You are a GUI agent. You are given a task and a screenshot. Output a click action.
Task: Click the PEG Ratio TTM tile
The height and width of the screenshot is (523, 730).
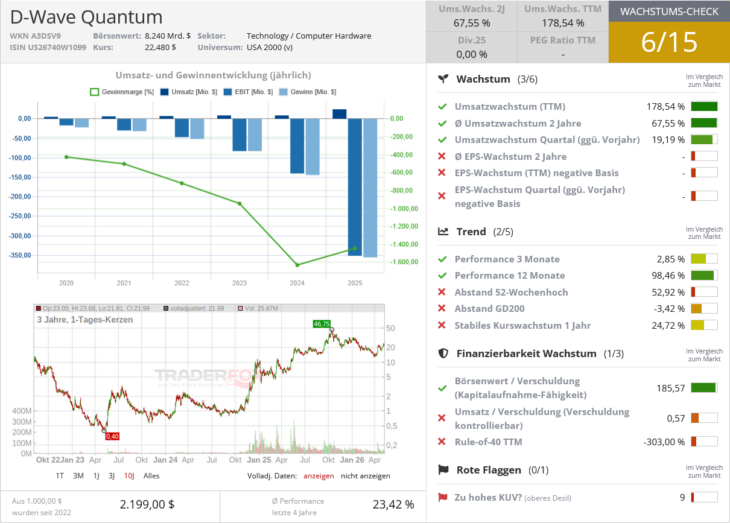[563, 48]
